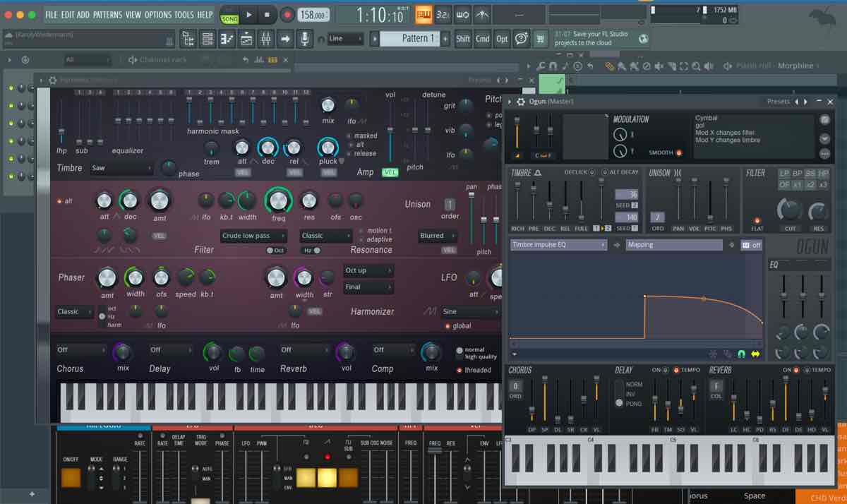Open the OPTIONS menu
847x504 pixels.
pos(158,14)
